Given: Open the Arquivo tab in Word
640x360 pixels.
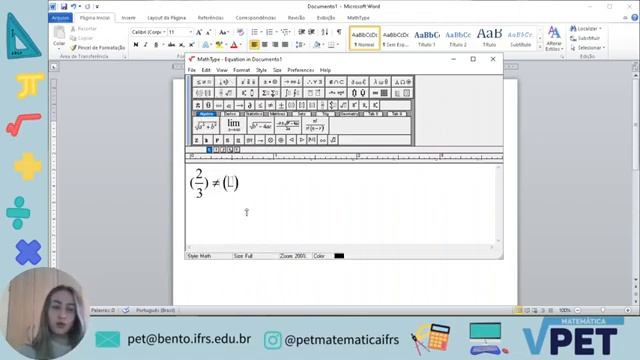Looking at the screenshot, I should point(60,18).
